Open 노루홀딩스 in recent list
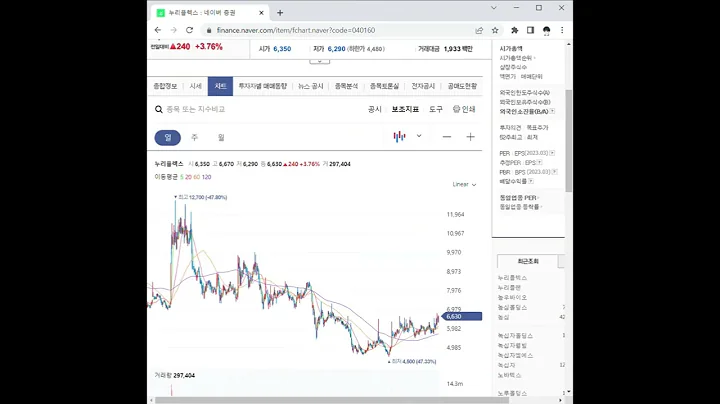720x404 pixels. (512, 393)
